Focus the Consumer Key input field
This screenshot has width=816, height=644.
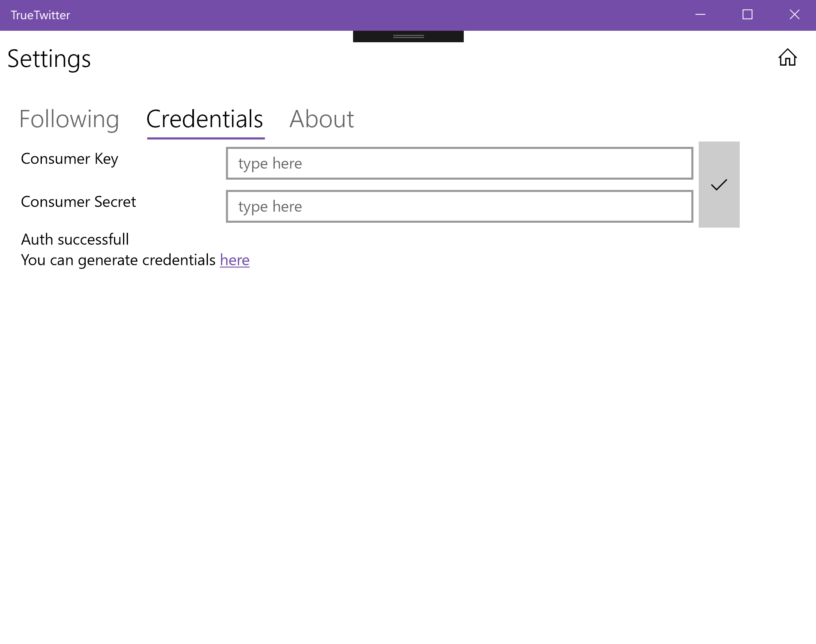[x=459, y=163]
